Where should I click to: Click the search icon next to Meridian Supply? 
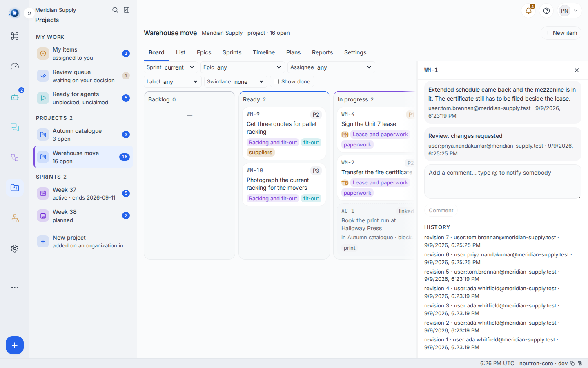[x=115, y=10]
